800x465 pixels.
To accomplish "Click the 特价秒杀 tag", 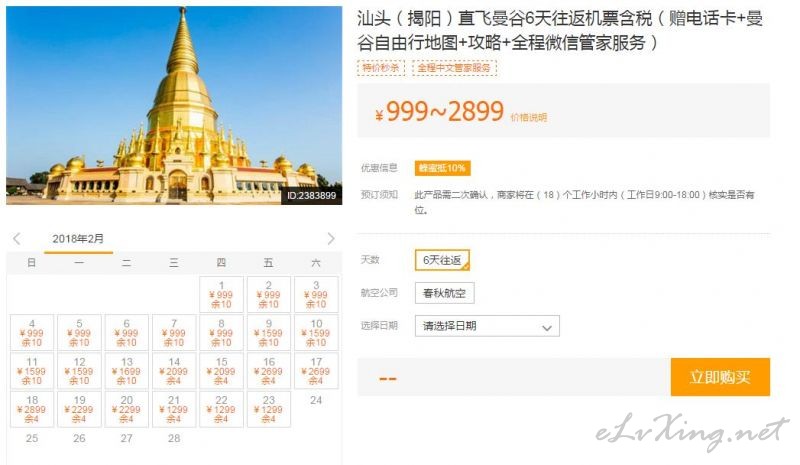I will point(381,68).
